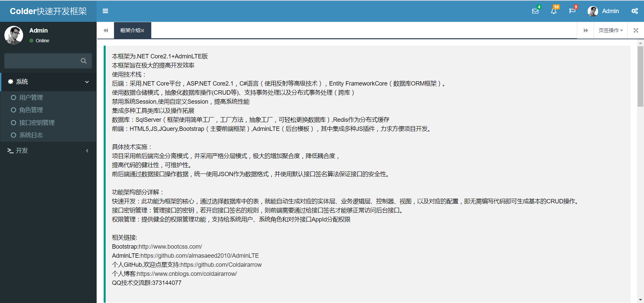Click the scrollbar down arrow
Viewport: 644px width, 303px height.
click(640, 300)
